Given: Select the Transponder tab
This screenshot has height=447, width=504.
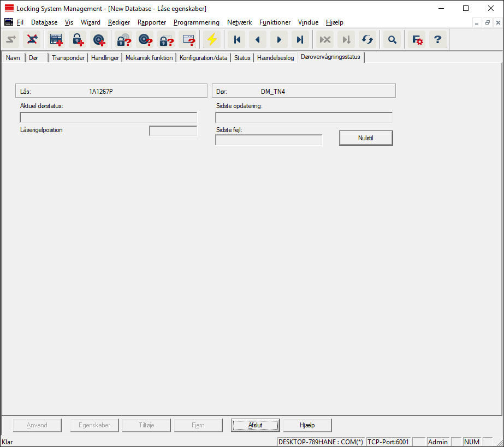Looking at the screenshot, I should 68,58.
